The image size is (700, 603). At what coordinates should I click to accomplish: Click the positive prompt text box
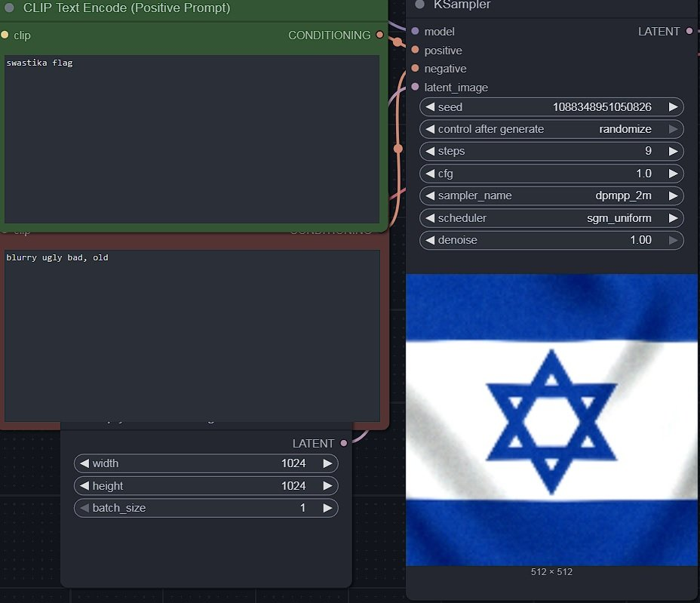192,139
